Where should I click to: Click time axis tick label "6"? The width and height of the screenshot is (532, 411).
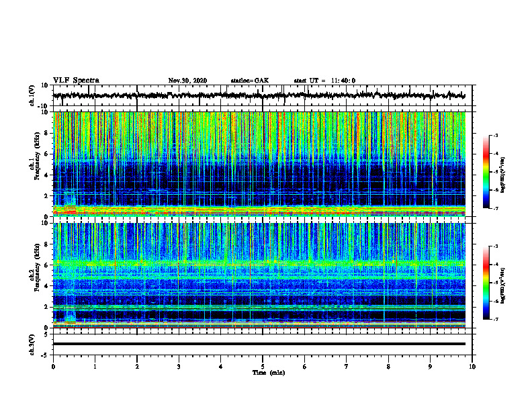pos(304,367)
